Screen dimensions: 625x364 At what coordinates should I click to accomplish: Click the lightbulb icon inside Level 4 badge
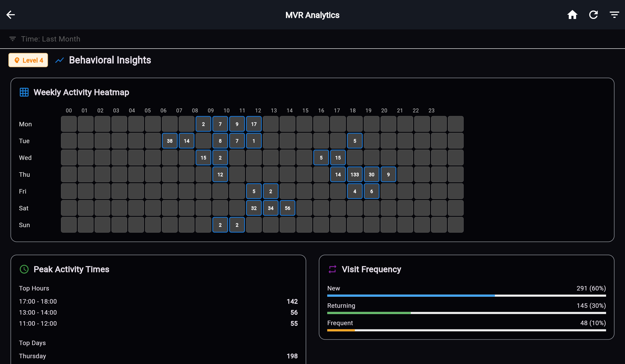coord(17,60)
